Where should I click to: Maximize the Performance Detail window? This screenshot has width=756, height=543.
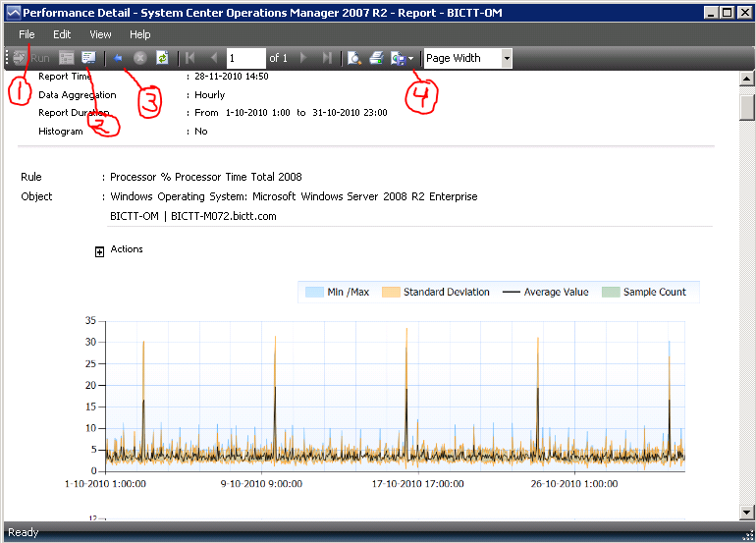pos(728,13)
